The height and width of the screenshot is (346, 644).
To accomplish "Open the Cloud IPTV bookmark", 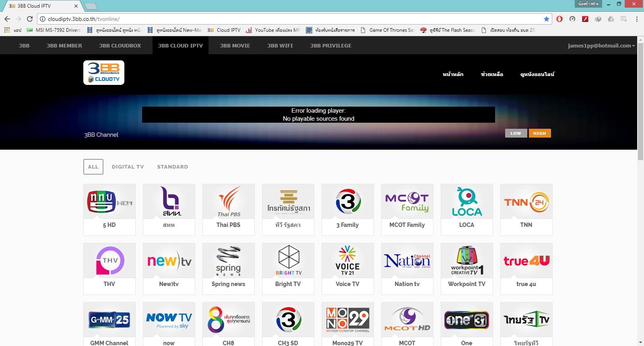I will (x=224, y=30).
